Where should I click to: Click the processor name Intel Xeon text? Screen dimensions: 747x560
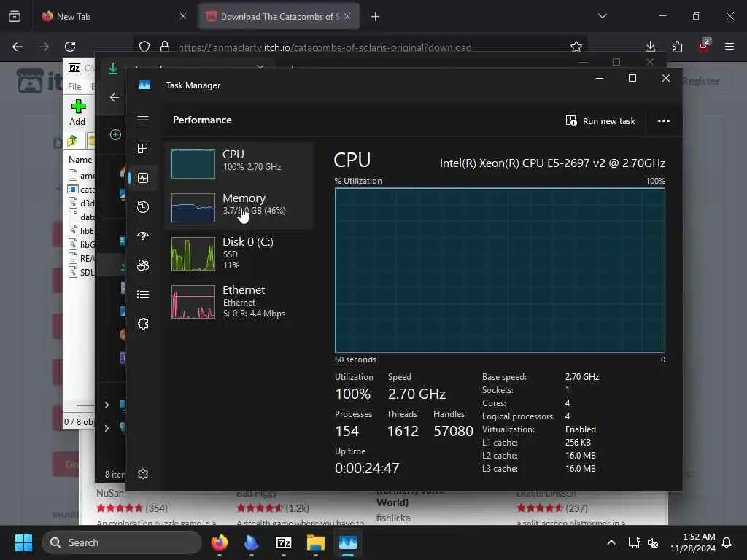pyautogui.click(x=552, y=163)
